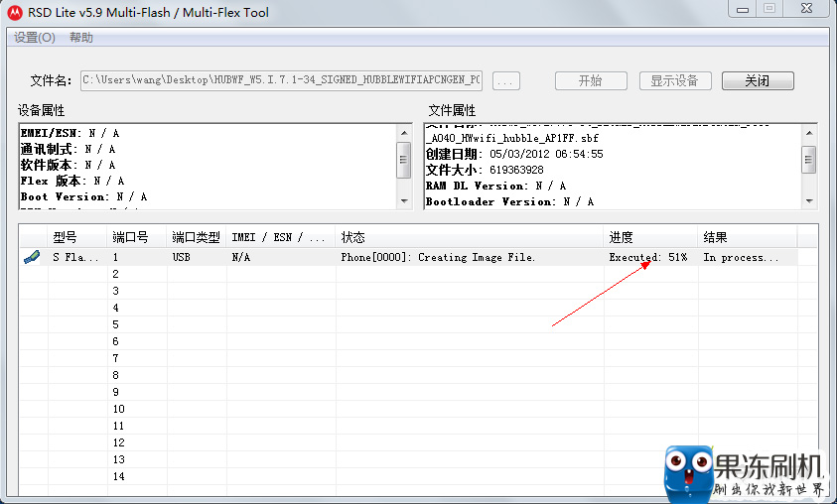The image size is (837, 504).
Task: Click the Motorola logo in title bar
Action: point(15,13)
